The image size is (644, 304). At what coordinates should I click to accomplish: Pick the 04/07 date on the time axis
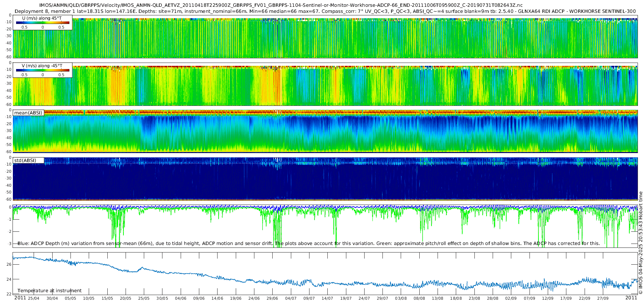291,298
